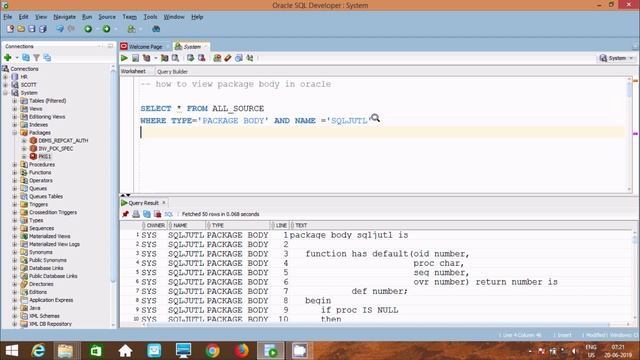Click the Refresh connections icon
The width and height of the screenshot is (640, 360).
(26, 58)
